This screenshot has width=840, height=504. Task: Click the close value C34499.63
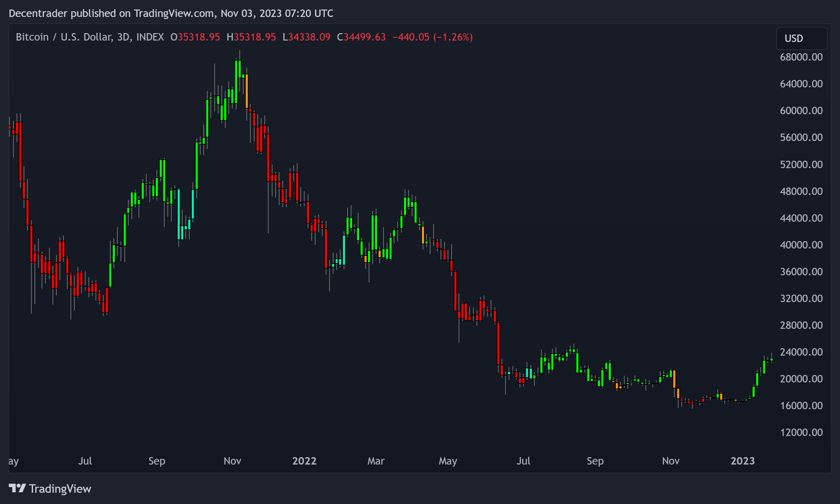coord(361,37)
